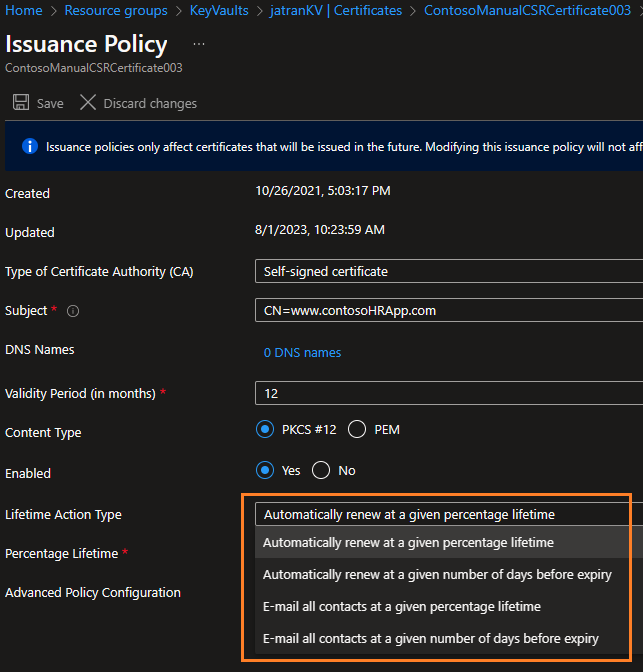This screenshot has width=643, height=672.
Task: Go to Home breadcrumb
Action: pyautogui.click(x=24, y=11)
